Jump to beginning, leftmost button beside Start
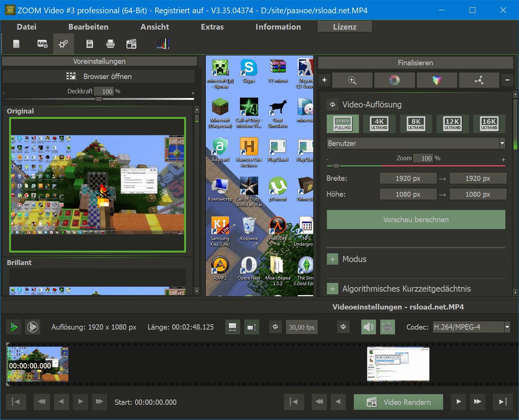The height and width of the screenshot is (420, 519). 16,402
